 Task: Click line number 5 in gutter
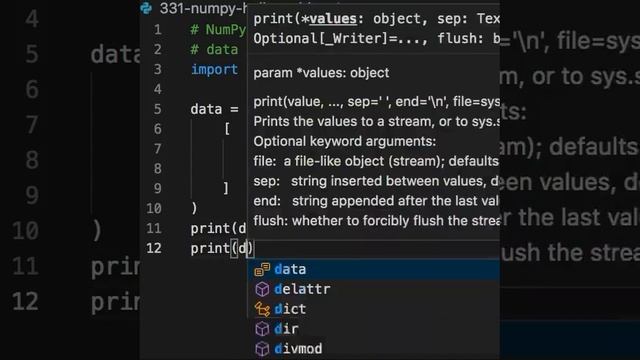[158, 109]
